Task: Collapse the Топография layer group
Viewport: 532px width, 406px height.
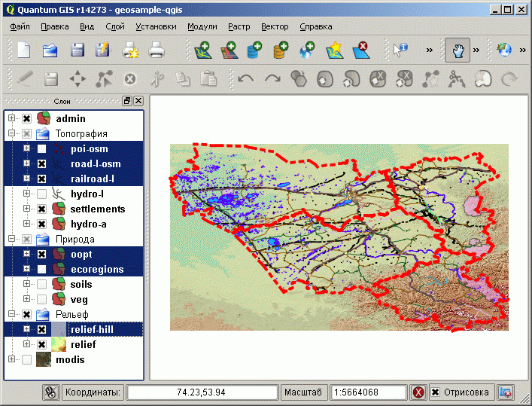Action: pos(11,134)
